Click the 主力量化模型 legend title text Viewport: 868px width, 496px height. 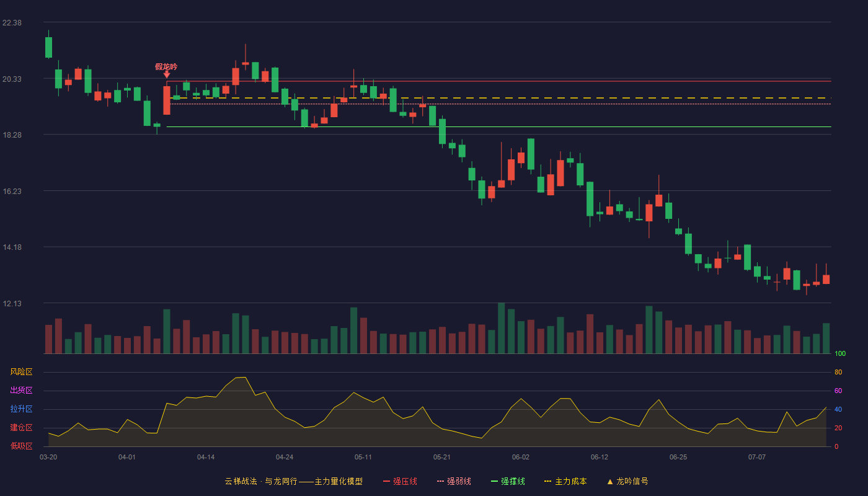(x=339, y=481)
